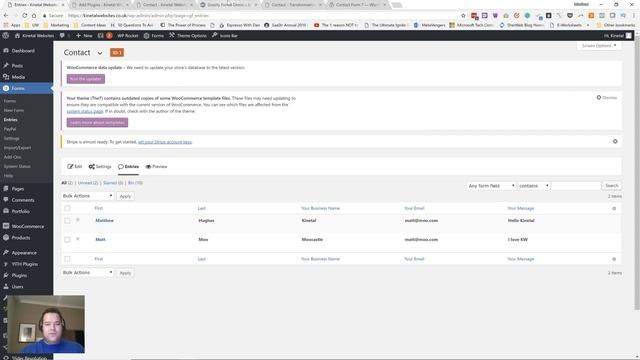Open New Form submenu item

(14, 110)
